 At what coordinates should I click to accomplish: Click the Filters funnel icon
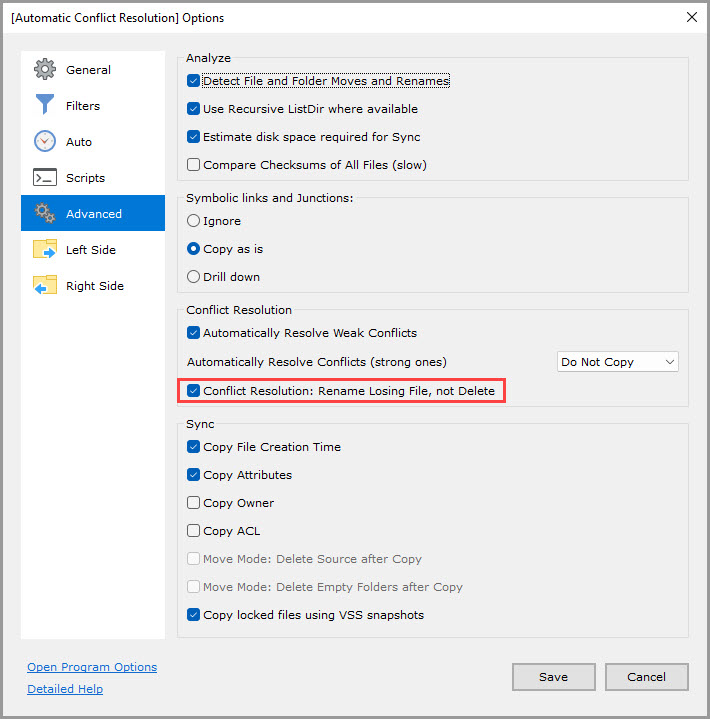pos(44,105)
